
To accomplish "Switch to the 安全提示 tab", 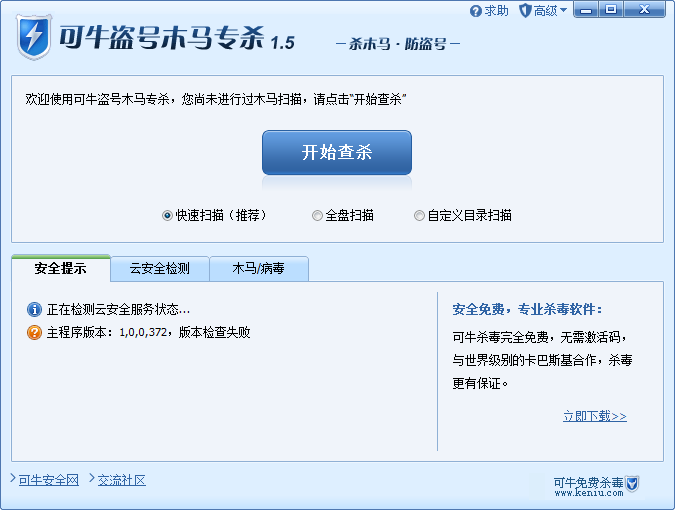I will tap(61, 268).
